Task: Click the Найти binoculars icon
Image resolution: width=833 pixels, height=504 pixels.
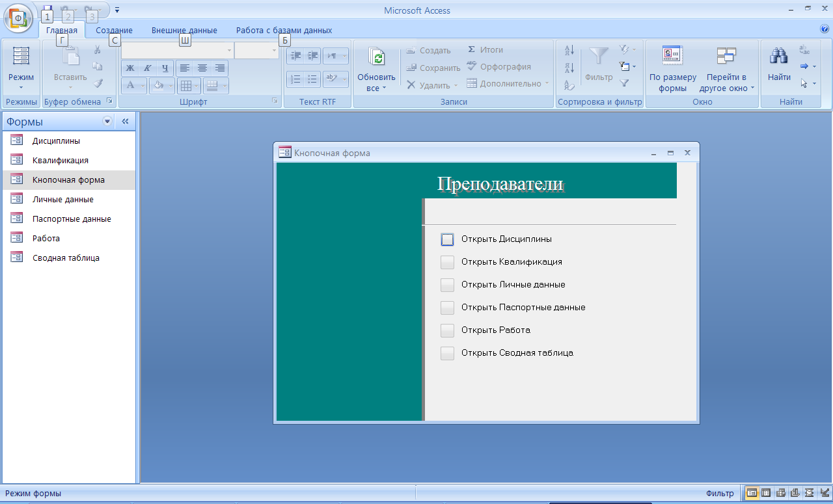Action: (778, 57)
